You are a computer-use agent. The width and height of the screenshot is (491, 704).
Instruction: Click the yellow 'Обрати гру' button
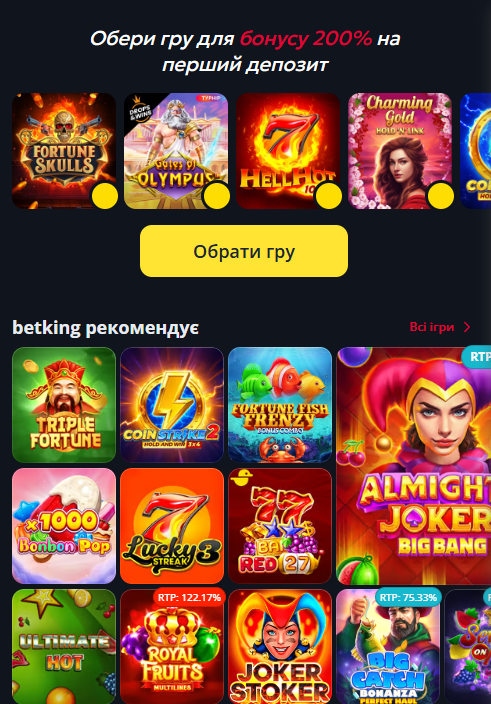(244, 251)
